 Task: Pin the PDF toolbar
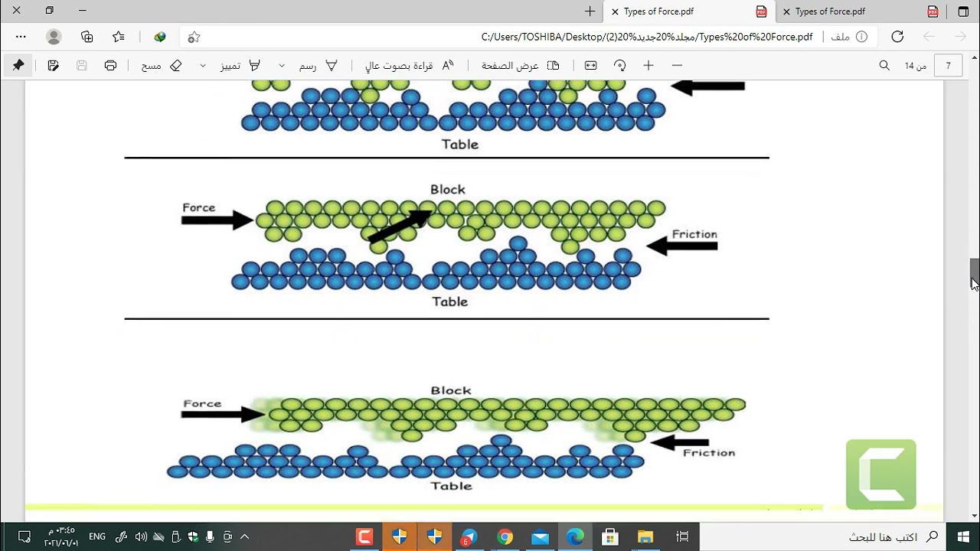pos(18,66)
